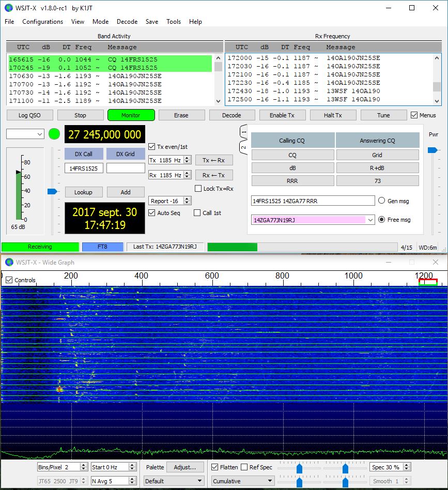Toggle Tx even/1st checkbox

click(x=152, y=147)
